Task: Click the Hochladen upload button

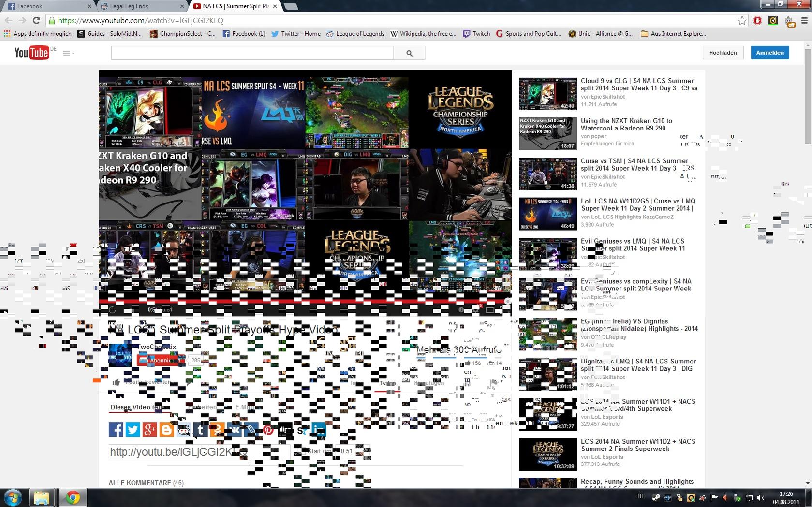Action: (723, 53)
